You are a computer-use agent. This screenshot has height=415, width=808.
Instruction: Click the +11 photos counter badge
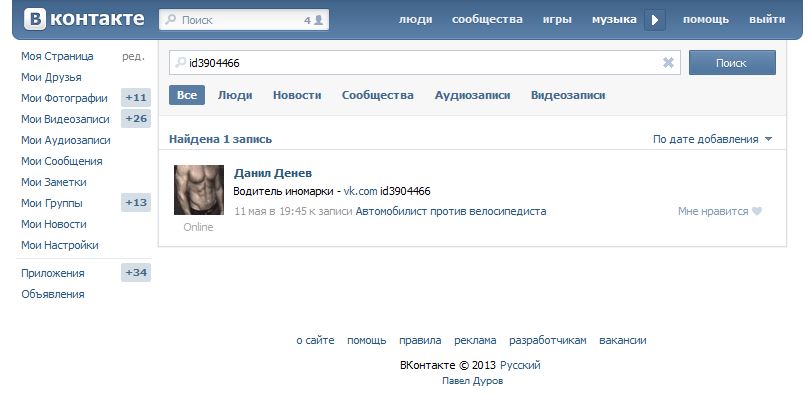[x=136, y=97]
